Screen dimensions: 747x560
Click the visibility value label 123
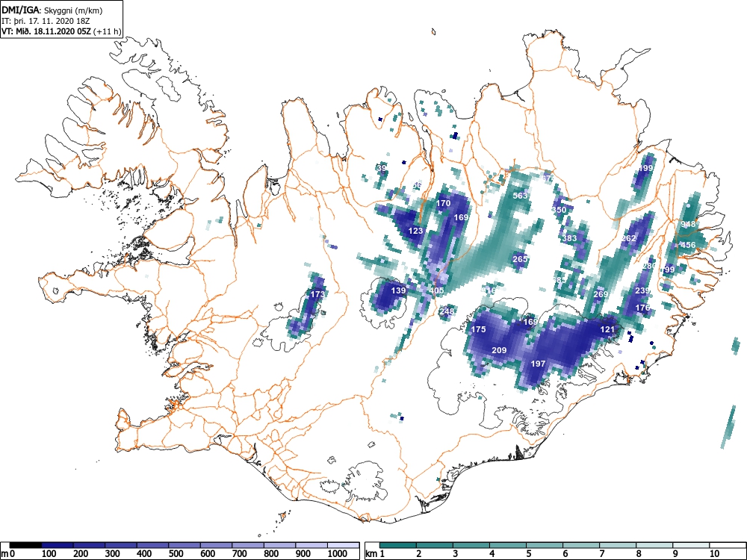pyautogui.click(x=415, y=231)
